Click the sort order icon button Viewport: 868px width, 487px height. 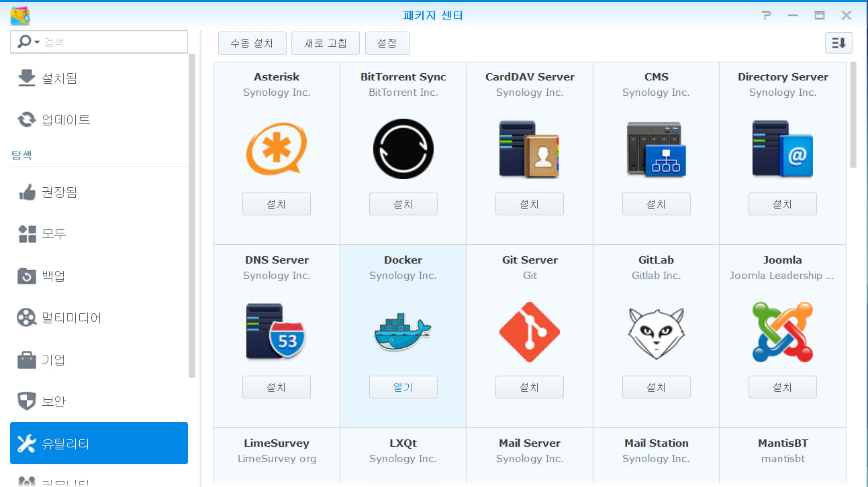click(839, 43)
